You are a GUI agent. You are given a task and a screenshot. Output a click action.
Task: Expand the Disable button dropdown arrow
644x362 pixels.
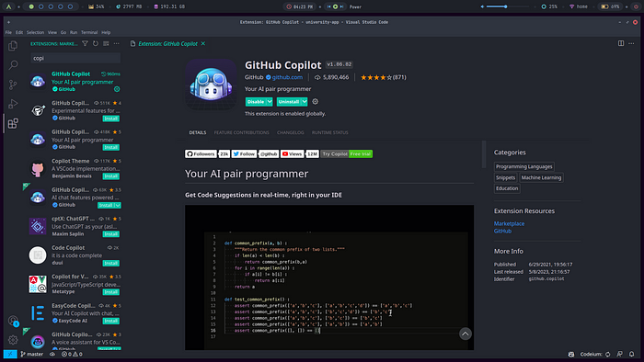(270, 102)
